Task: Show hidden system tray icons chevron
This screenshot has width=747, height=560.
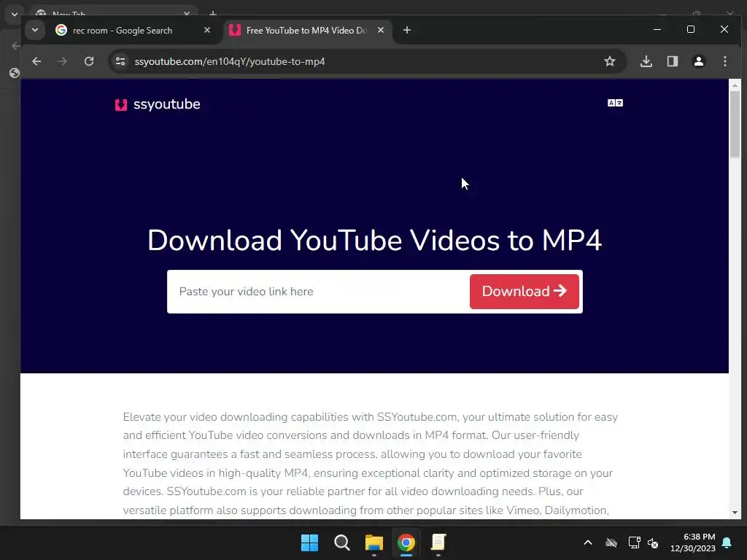Action: [x=588, y=542]
